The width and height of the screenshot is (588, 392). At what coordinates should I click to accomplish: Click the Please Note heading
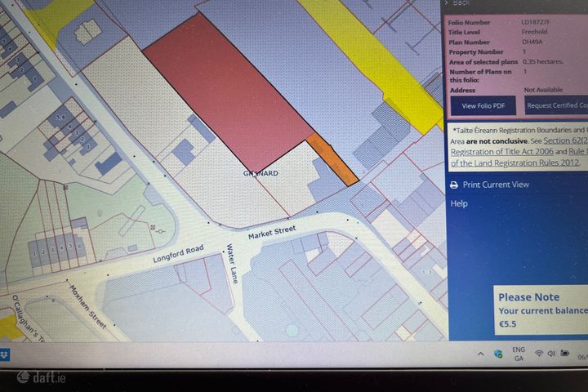coord(528,297)
